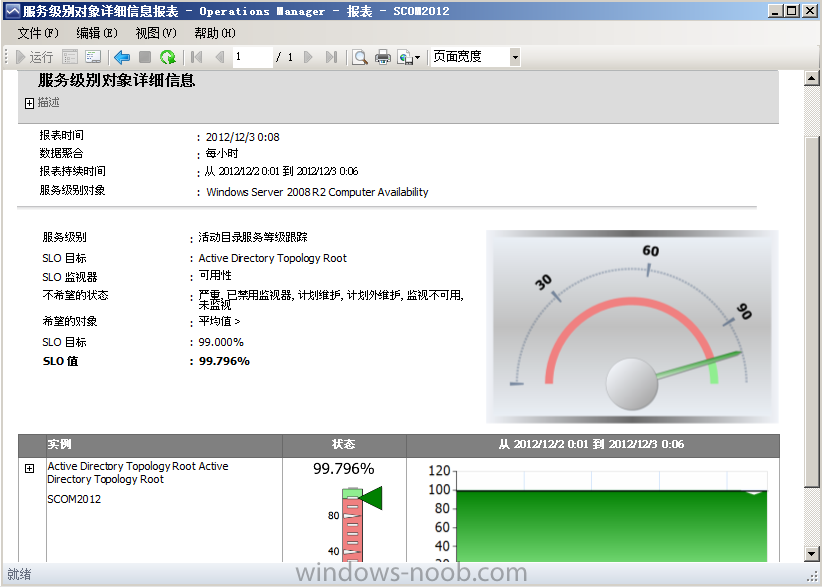Click the printer icon
822x587 pixels.
coord(383,57)
